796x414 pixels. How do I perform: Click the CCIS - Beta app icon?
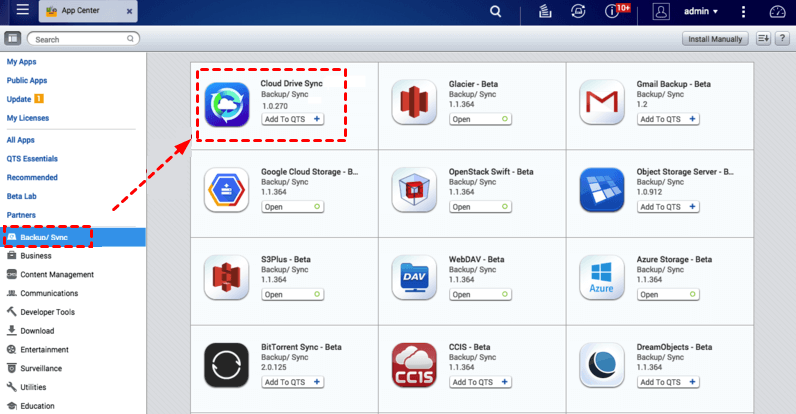pyautogui.click(x=414, y=365)
